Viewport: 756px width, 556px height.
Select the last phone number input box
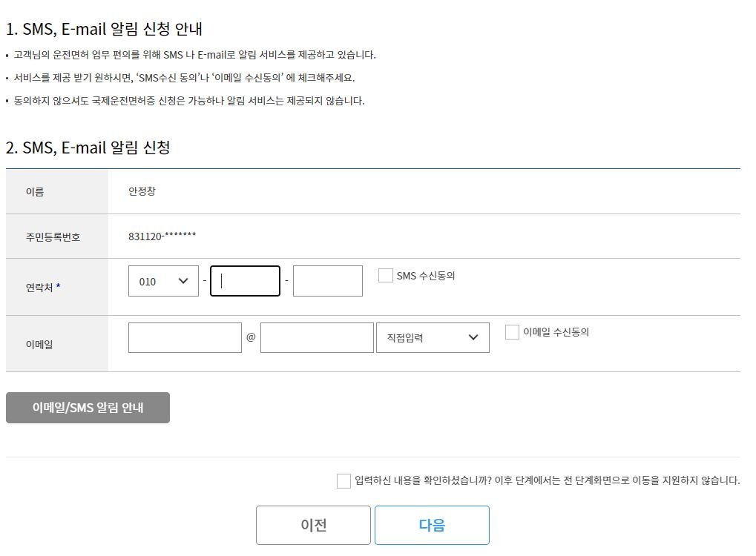point(327,280)
